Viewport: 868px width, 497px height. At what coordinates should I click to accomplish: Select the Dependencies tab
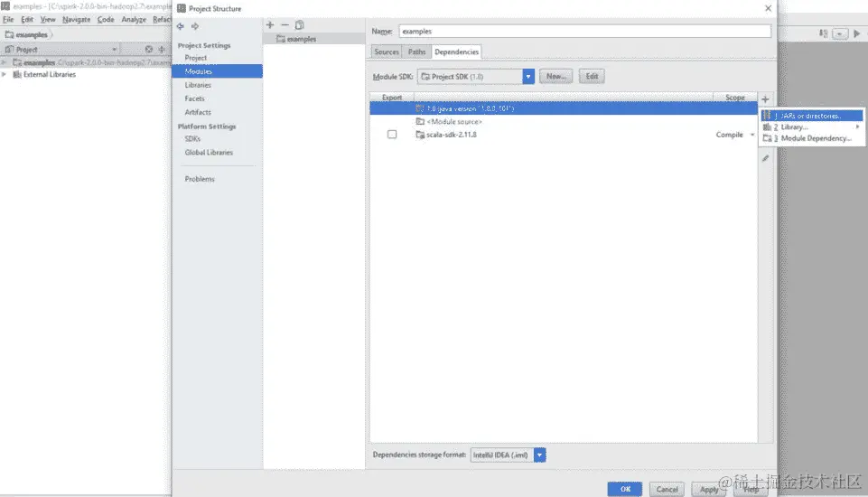457,52
